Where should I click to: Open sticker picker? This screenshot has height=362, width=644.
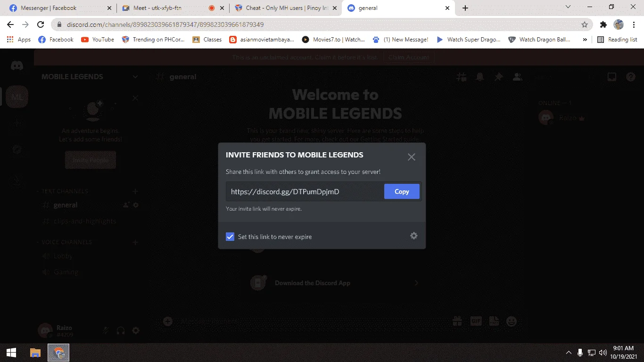click(494, 321)
